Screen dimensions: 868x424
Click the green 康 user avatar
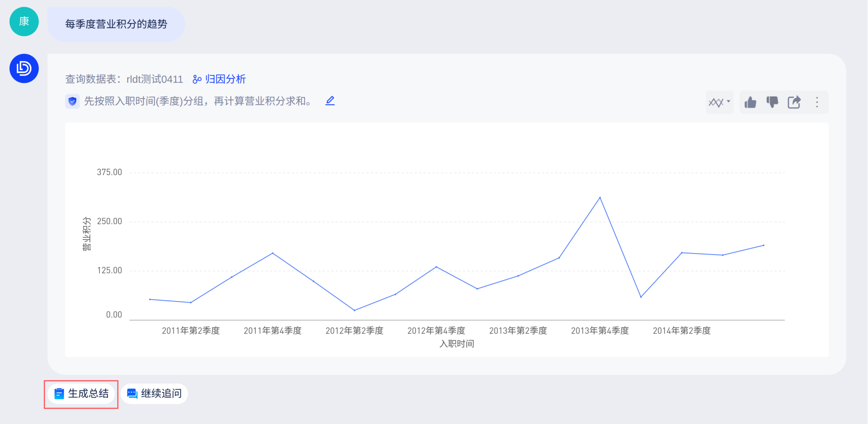[24, 22]
